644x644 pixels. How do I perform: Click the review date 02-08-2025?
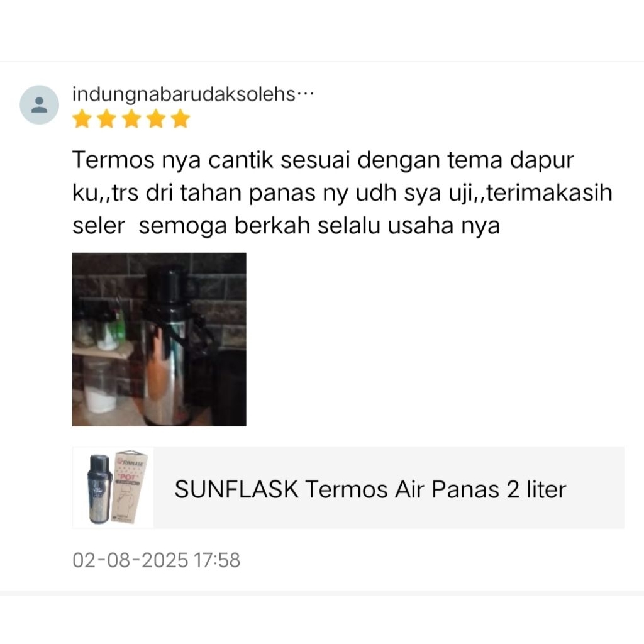(x=130, y=560)
